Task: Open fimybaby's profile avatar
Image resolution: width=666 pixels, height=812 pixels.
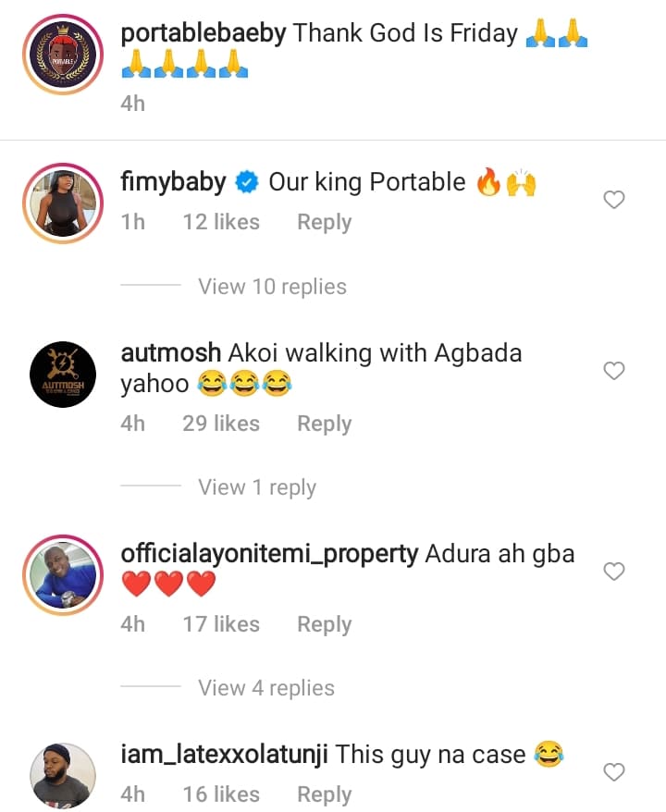Action: (64, 202)
